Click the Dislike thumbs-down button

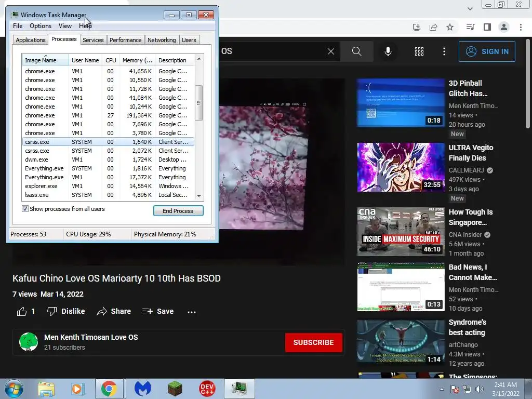tap(66, 311)
